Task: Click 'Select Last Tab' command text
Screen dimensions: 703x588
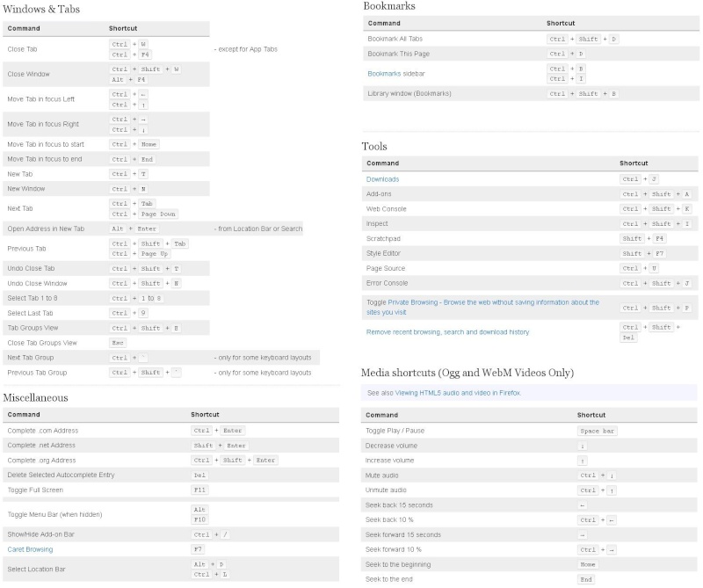Action: click(30, 313)
